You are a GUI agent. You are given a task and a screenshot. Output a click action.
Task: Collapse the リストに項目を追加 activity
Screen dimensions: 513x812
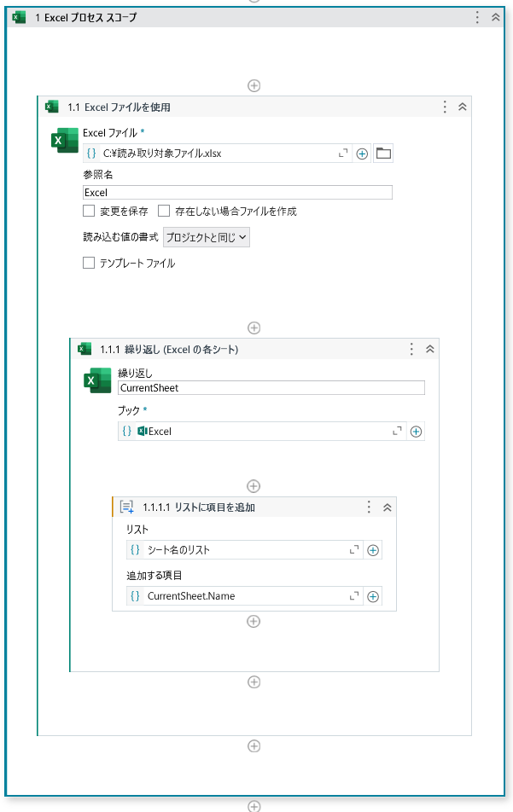coord(387,507)
